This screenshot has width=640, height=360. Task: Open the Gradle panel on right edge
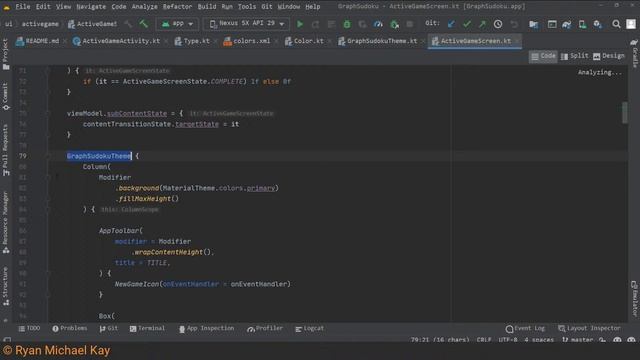tap(634, 53)
